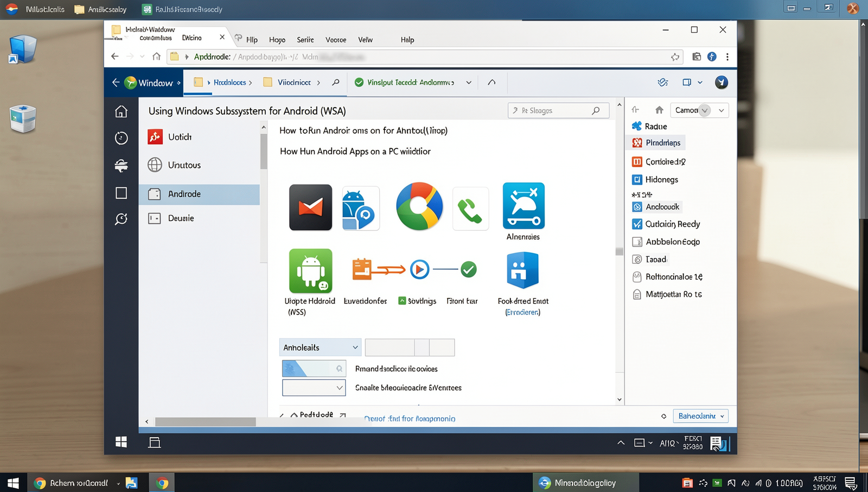Click the search magnifier in blue toolbar
This screenshot has width=868, height=492.
coord(336,83)
